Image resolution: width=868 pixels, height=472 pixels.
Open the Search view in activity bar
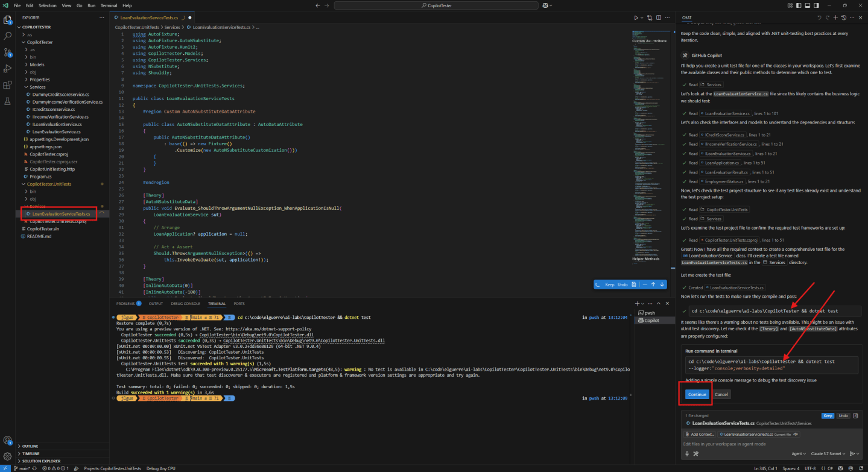pyautogui.click(x=8, y=36)
